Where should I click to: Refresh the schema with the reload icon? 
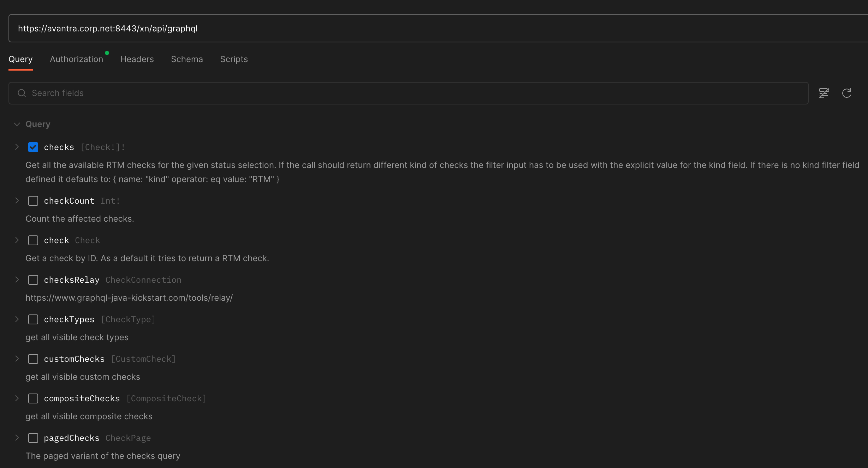click(x=847, y=93)
